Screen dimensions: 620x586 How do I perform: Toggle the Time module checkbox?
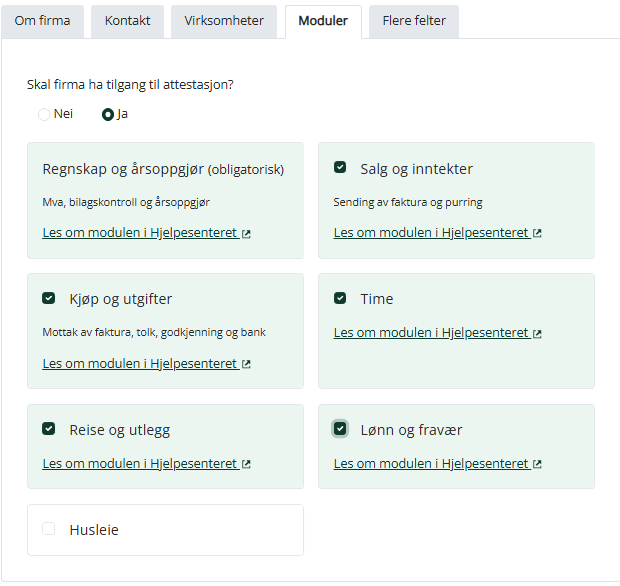click(x=340, y=298)
